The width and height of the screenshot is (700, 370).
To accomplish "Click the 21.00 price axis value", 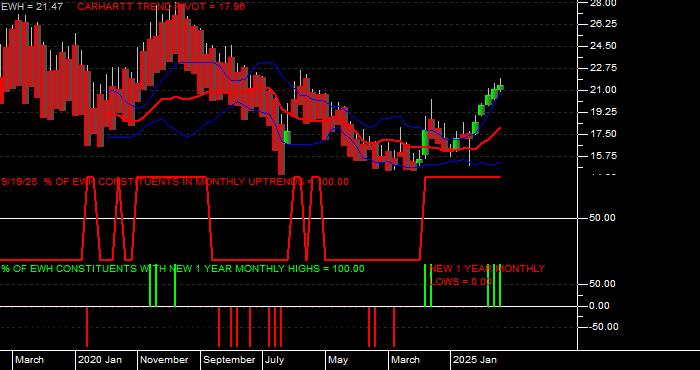I will 604,90.
